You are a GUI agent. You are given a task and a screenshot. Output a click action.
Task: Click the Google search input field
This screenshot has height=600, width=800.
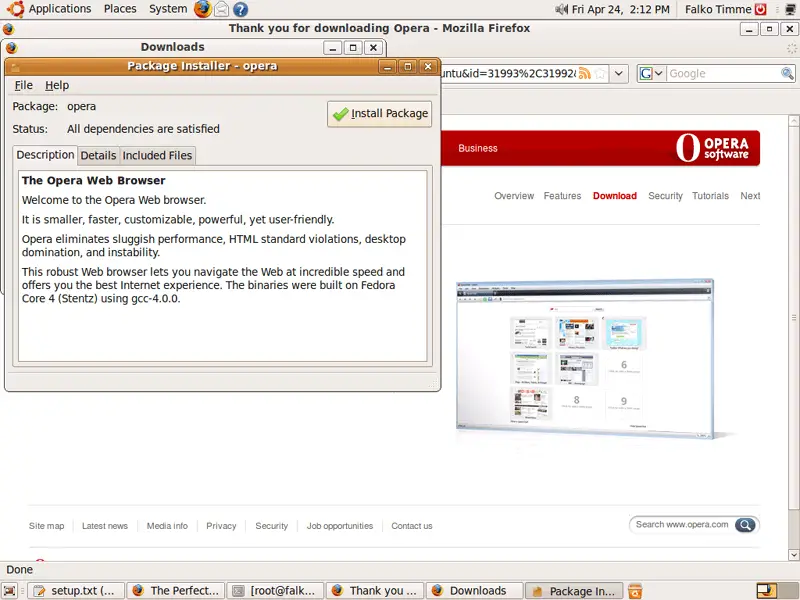[723, 73]
